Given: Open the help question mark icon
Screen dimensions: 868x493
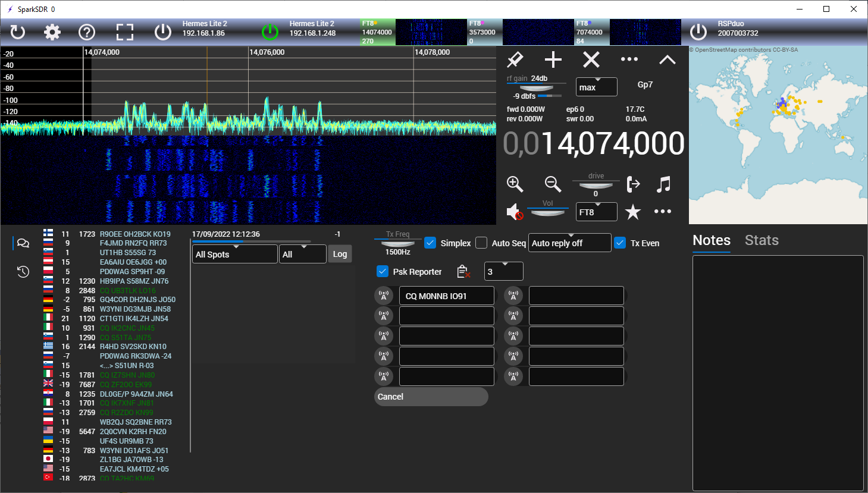Looking at the screenshot, I should click(x=87, y=32).
